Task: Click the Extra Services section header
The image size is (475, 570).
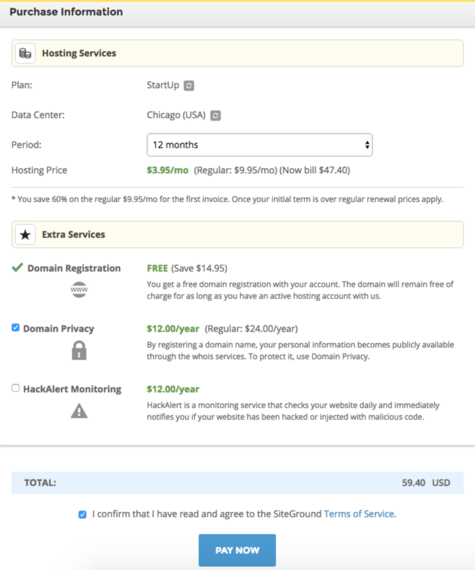Action: pos(237,234)
